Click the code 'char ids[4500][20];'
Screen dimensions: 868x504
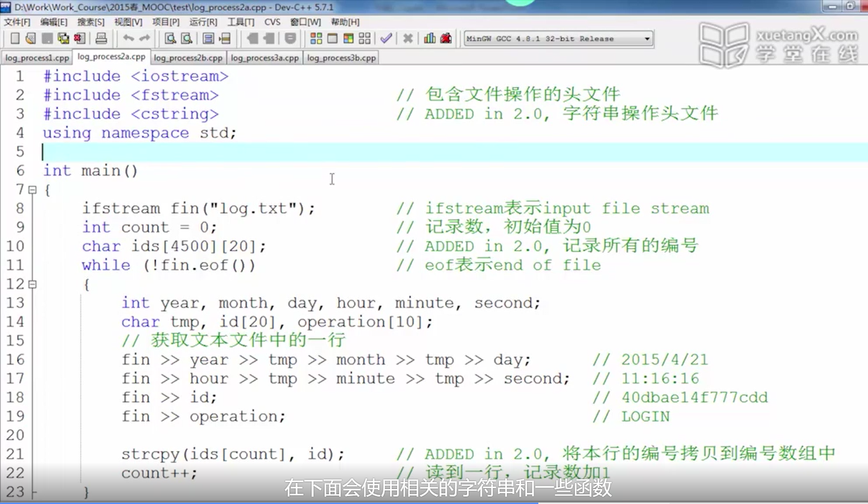[174, 246]
